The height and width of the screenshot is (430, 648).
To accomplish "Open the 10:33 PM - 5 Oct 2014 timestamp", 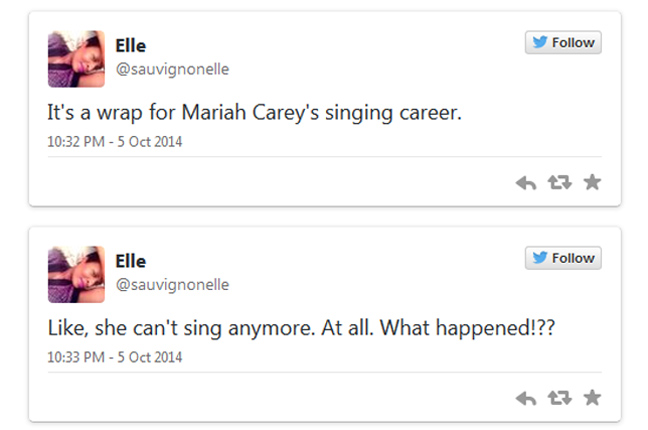I will pyautogui.click(x=115, y=357).
